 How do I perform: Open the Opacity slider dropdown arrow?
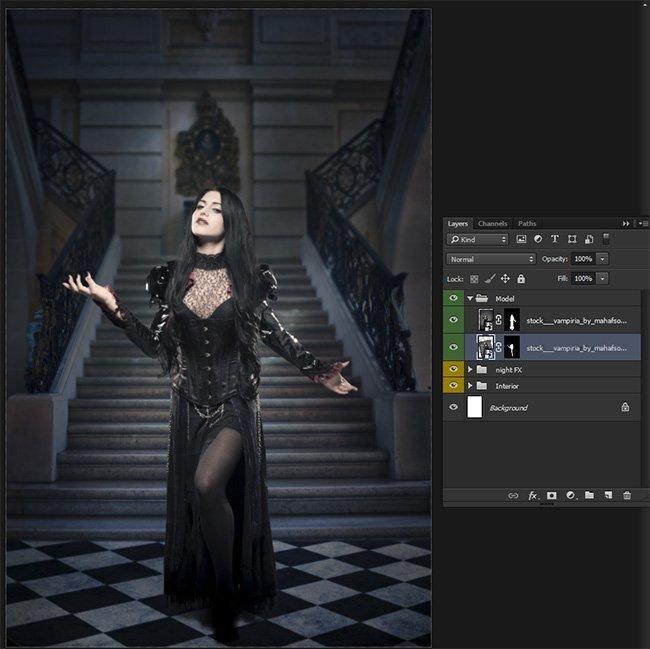pyautogui.click(x=602, y=259)
